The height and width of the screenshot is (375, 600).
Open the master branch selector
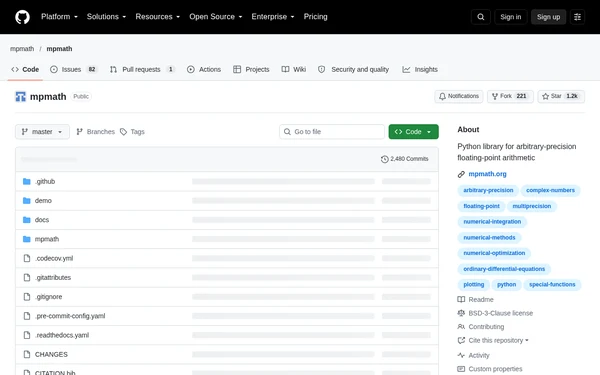pos(42,132)
